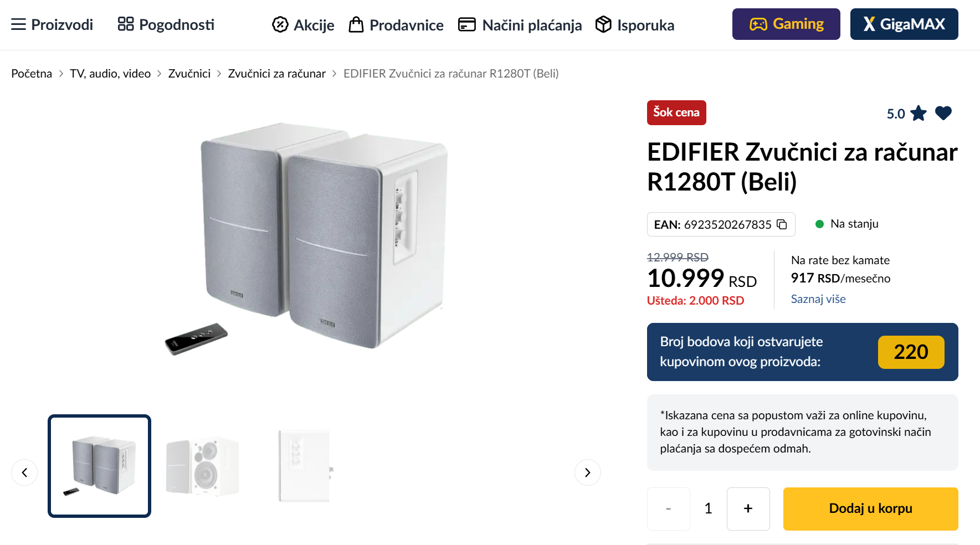Open the Gaming section button
The height and width of the screenshot is (545, 980).
coord(786,24)
